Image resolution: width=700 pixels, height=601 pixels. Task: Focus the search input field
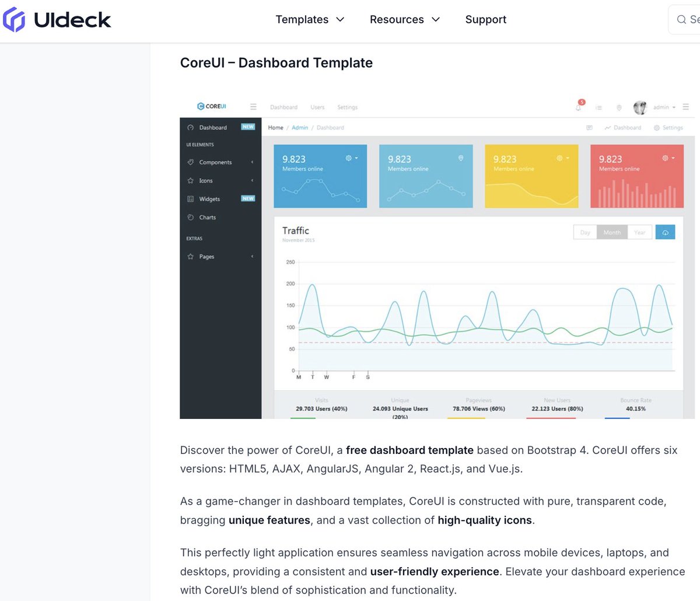pos(684,20)
